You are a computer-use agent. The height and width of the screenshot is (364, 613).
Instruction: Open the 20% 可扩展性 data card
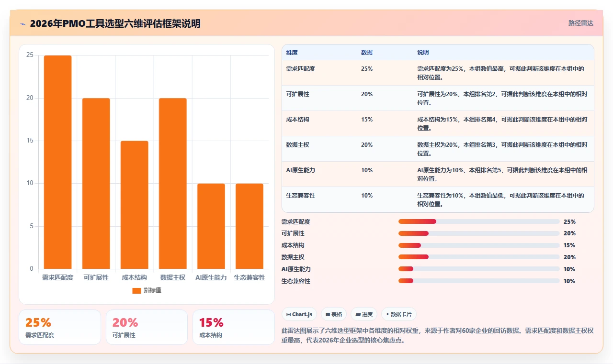[x=147, y=327]
